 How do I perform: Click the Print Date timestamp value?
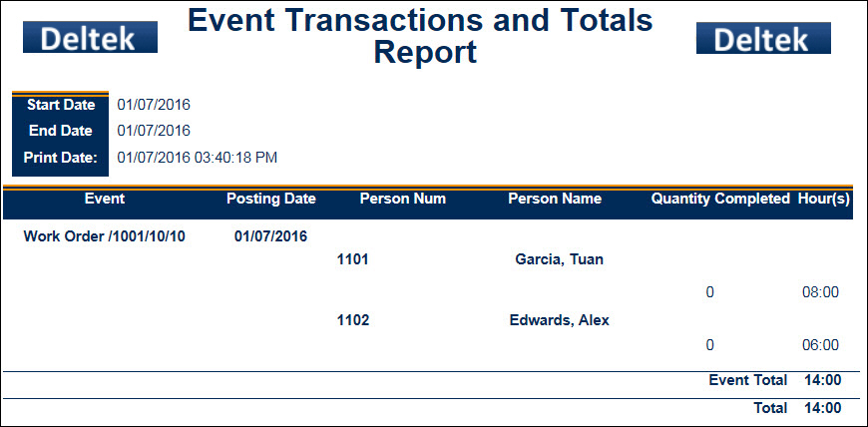tap(198, 157)
